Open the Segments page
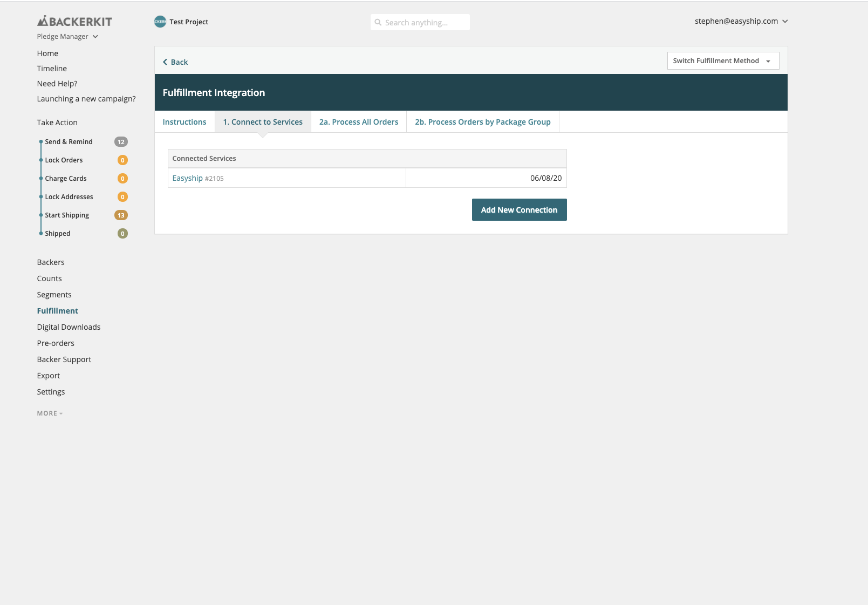 (x=54, y=295)
